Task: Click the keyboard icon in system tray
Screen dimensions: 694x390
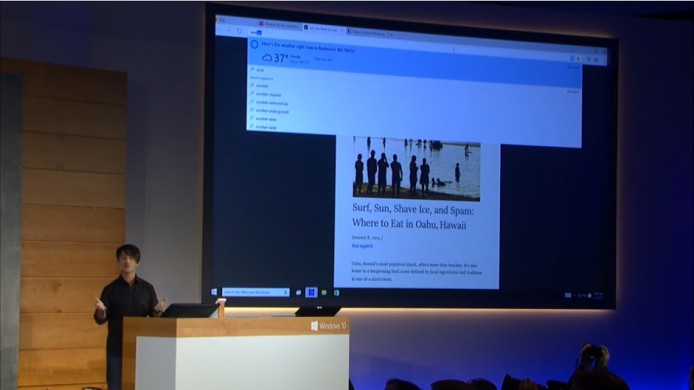Action: pos(568,295)
